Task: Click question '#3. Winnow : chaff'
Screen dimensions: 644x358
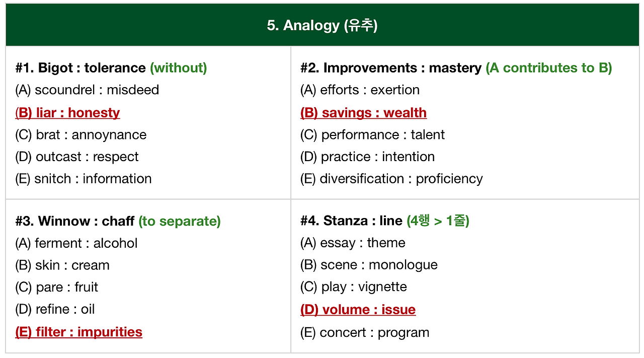Action: [75, 221]
